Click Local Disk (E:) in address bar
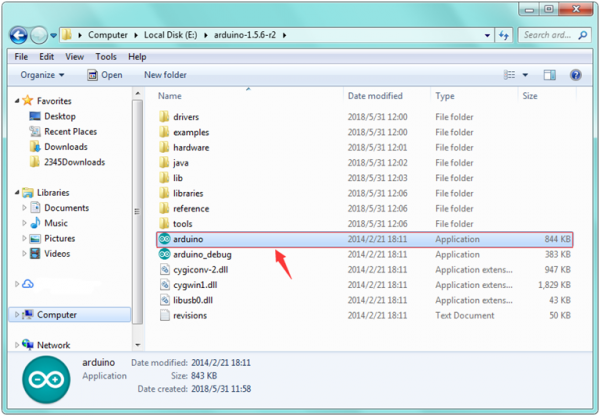 click(x=171, y=35)
